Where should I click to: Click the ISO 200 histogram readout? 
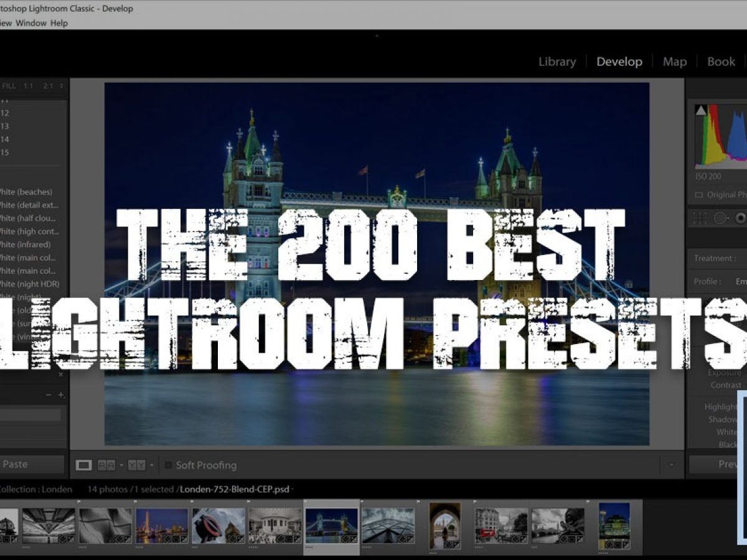708,176
